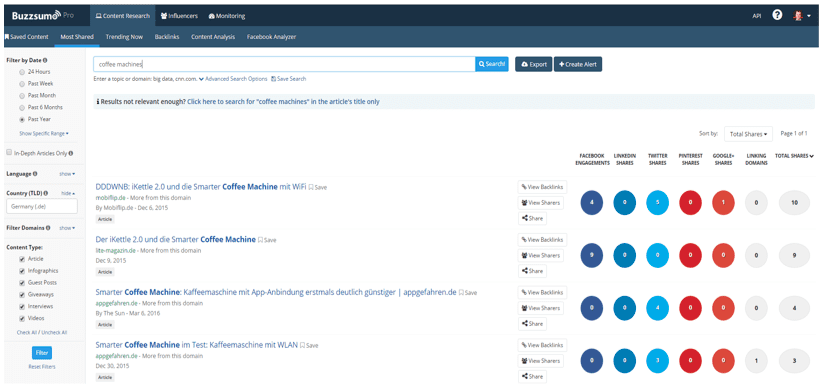The image size is (828, 391).
Task: Search 'coffee machines' in article title only
Action: click(283, 101)
